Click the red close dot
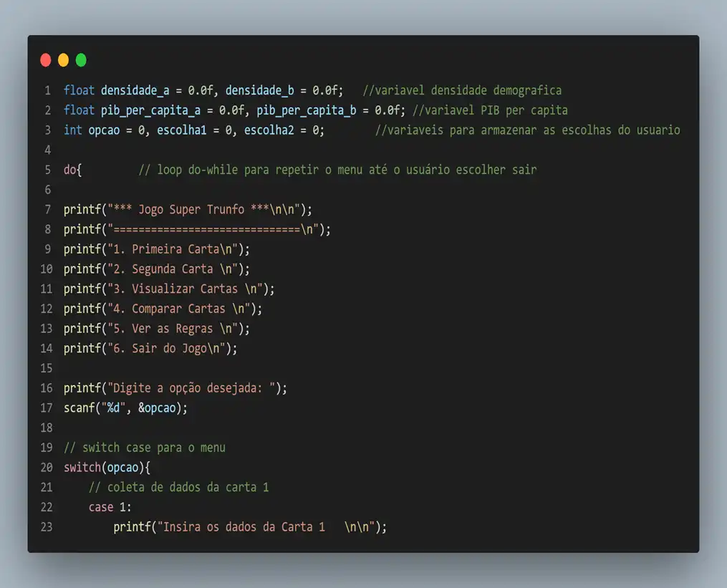Viewport: 727px width, 588px height. (x=46, y=60)
